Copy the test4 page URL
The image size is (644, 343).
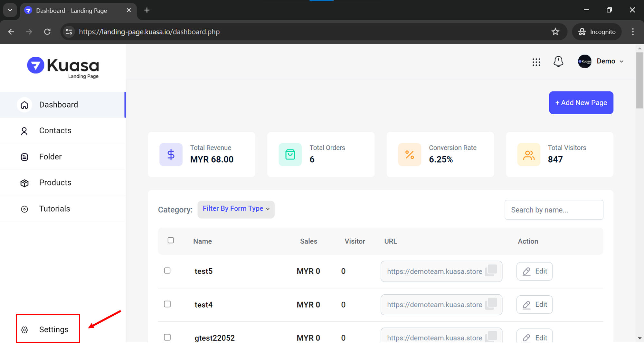point(491,304)
